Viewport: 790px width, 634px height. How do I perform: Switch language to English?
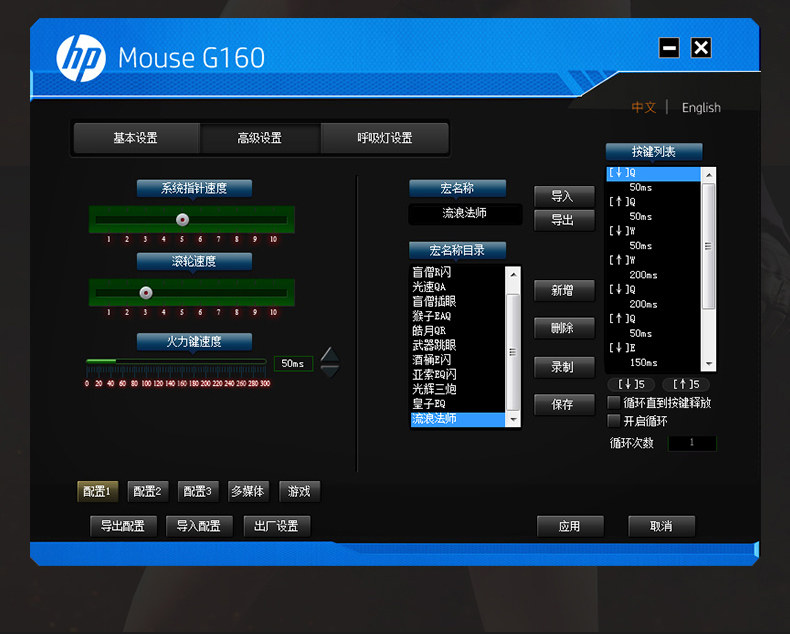pos(701,107)
